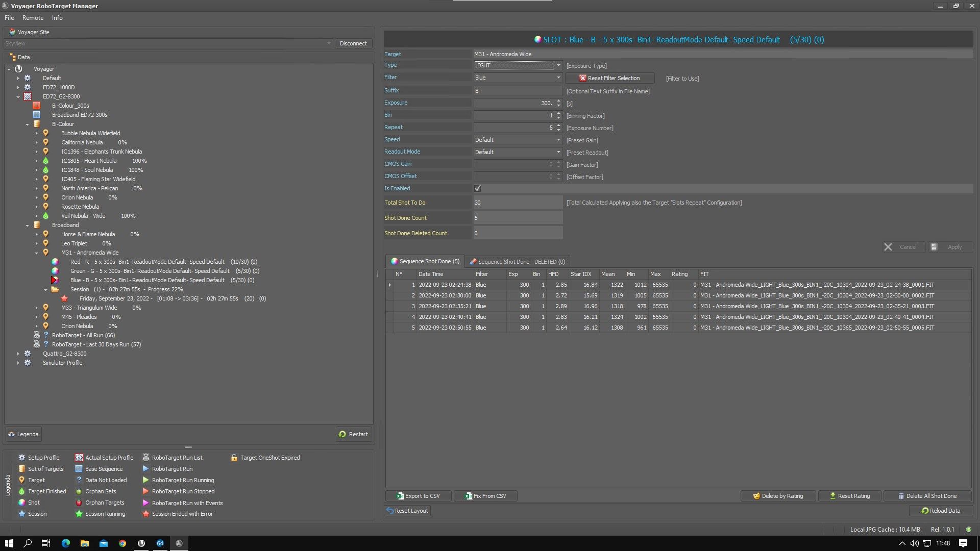Click the Quattro_G2-8300 profile gear icon
The width and height of the screenshot is (980, 551).
pos(28,354)
